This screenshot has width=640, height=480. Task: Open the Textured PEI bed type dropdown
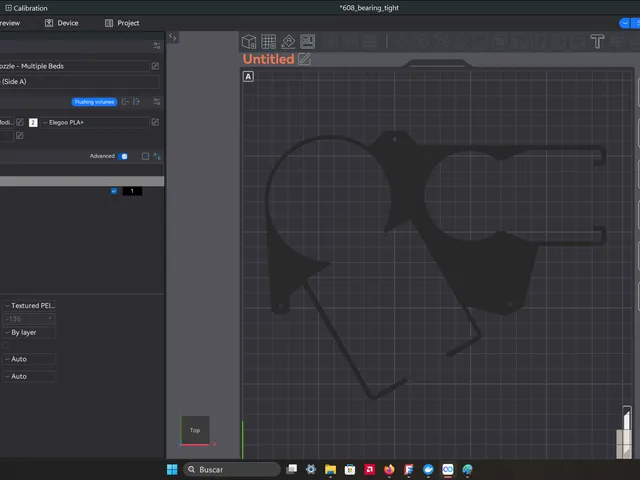(29, 305)
